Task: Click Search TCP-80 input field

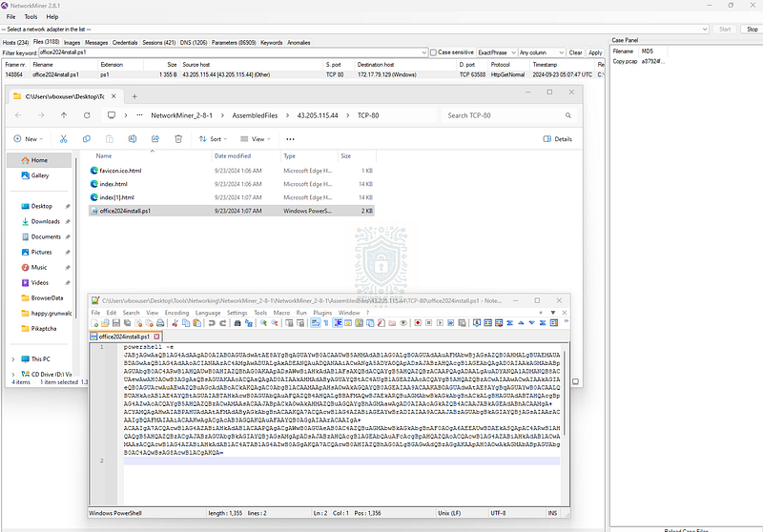Action: pos(508,115)
